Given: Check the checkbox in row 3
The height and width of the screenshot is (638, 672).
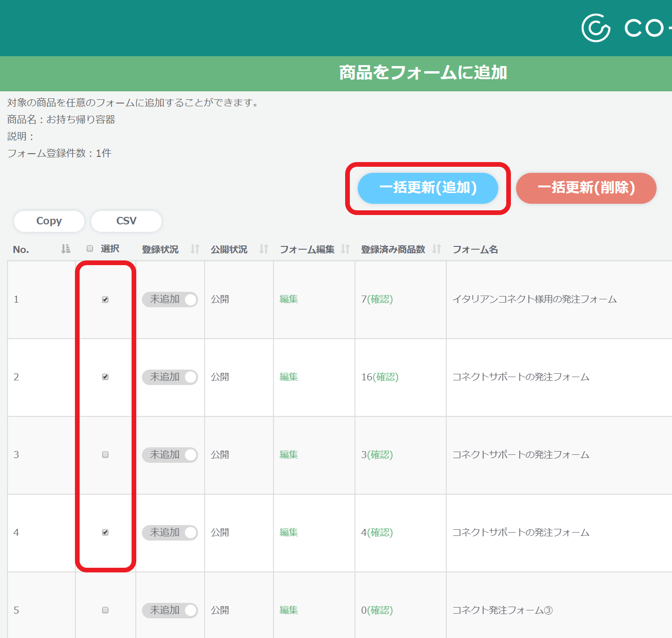Looking at the screenshot, I should 105,455.
